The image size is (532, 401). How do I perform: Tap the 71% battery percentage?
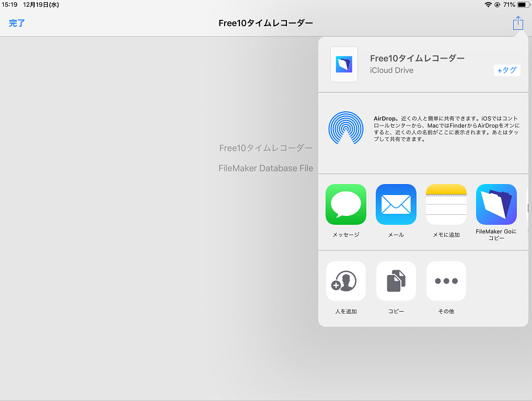point(509,5)
